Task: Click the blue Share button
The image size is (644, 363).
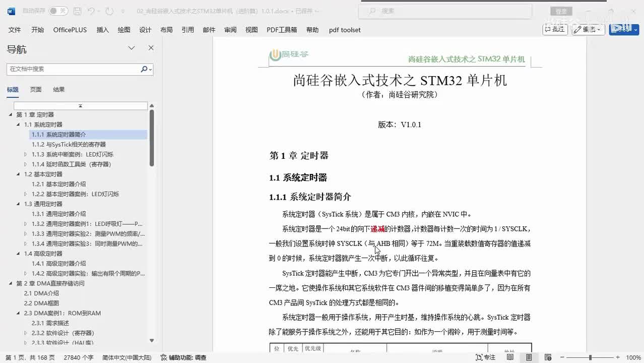Action: pyautogui.click(x=624, y=29)
